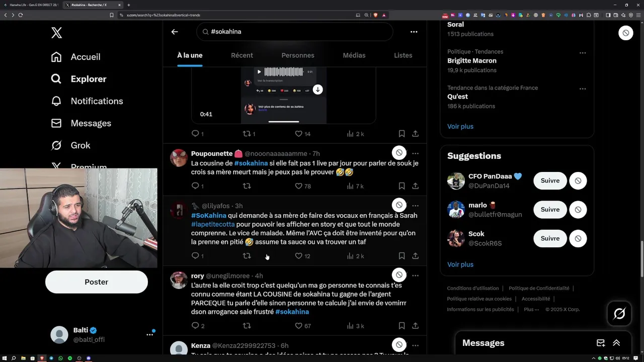The width and height of the screenshot is (644, 362).
Task: Expand the Messages drawer
Action: [x=616, y=343]
